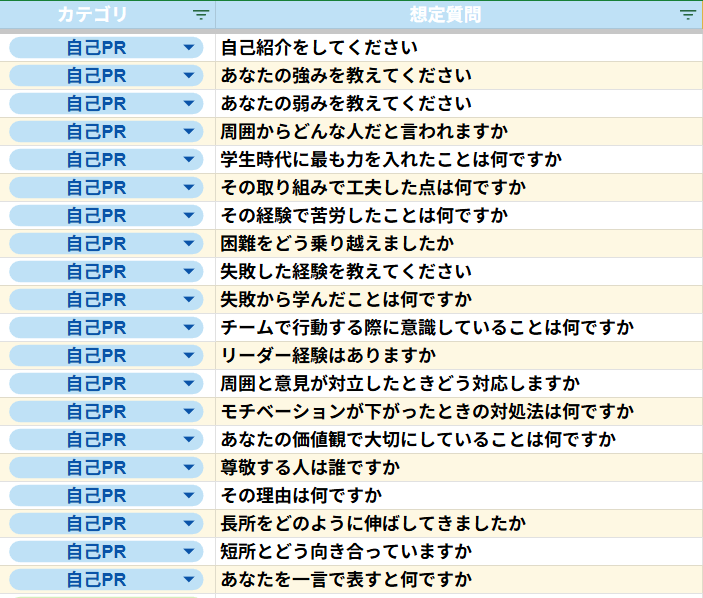Screen dimensions: 703x598
Task: Open the filter icon in 想定質問 header
Action: [x=688, y=15]
